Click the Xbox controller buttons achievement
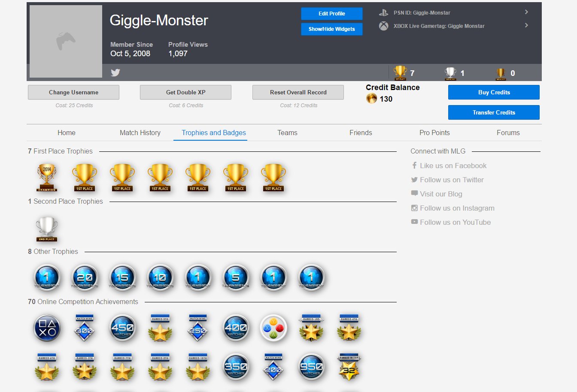Image resolution: width=577 pixels, height=392 pixels. (x=273, y=328)
